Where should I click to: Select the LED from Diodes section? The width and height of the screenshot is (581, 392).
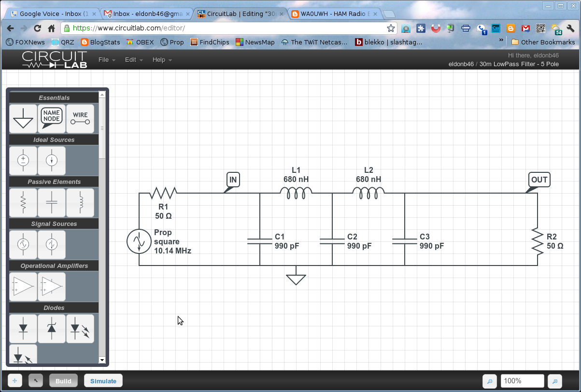pyautogui.click(x=80, y=328)
